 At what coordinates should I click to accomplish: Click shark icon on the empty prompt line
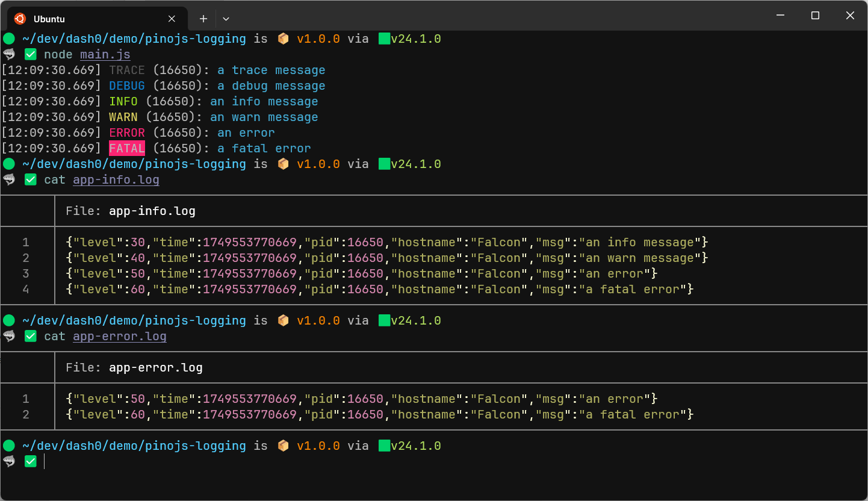9,461
